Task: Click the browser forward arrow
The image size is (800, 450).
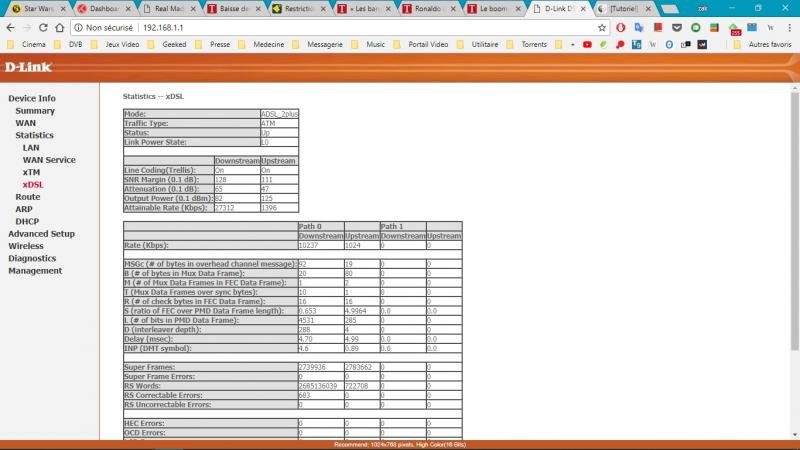Action: click(27, 28)
